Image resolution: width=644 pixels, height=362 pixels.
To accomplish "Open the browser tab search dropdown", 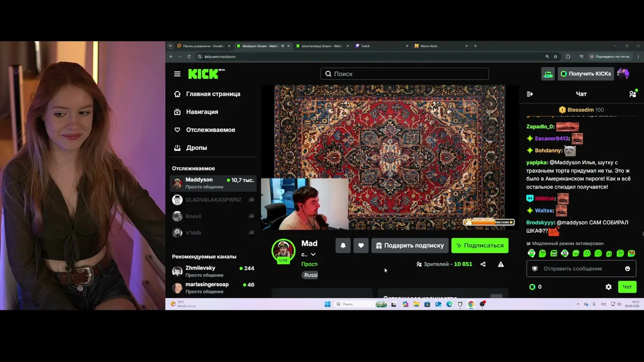I will [171, 46].
